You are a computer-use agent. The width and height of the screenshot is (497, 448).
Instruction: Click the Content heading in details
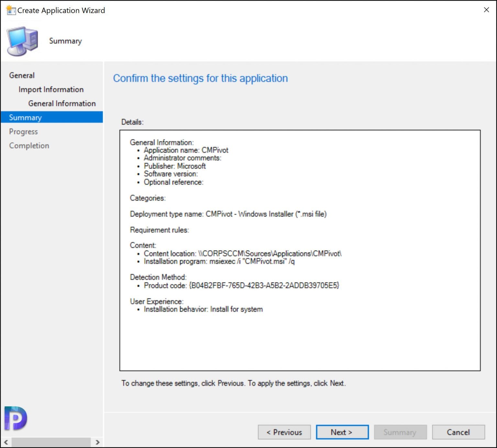click(x=143, y=245)
